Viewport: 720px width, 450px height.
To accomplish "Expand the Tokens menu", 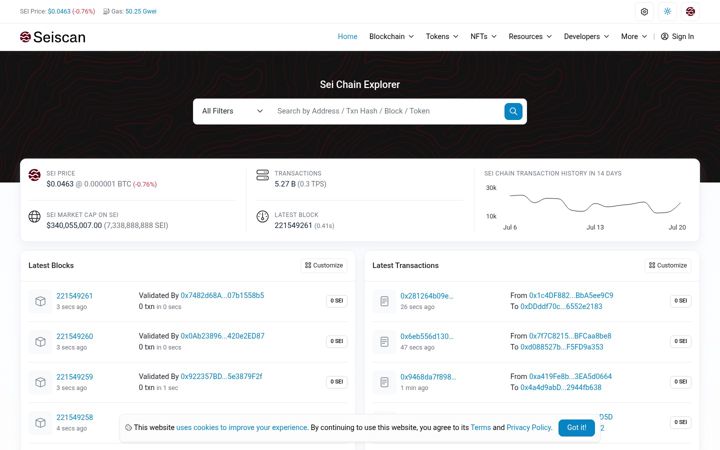I will pyautogui.click(x=442, y=36).
